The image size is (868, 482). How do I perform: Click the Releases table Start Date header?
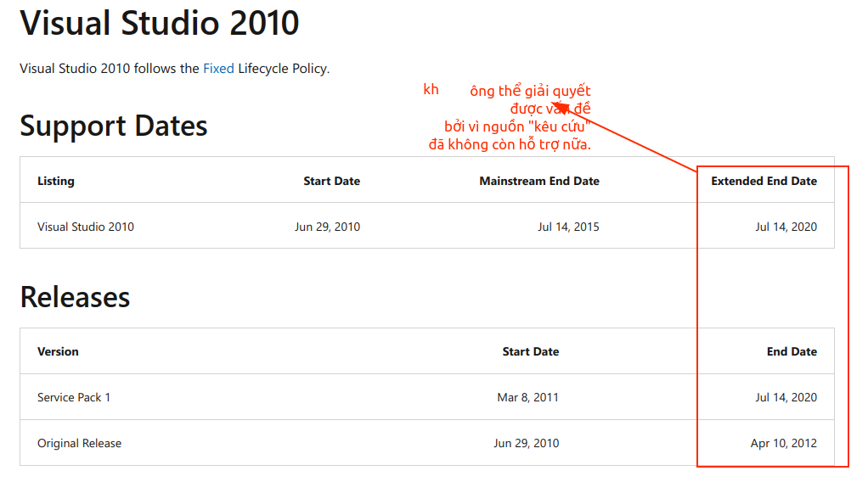point(530,351)
